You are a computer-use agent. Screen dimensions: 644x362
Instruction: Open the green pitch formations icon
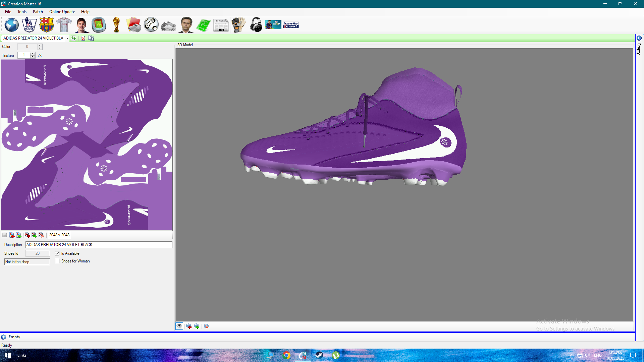[204, 25]
